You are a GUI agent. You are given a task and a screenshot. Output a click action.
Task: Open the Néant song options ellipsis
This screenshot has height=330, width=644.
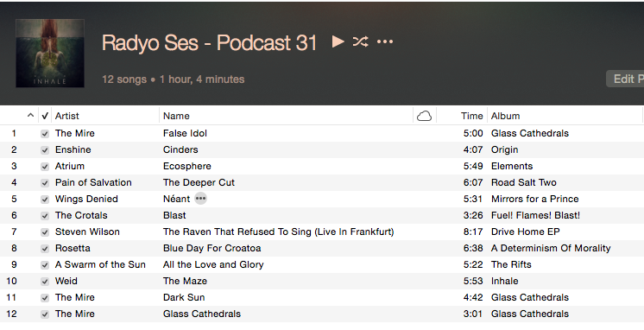click(200, 199)
